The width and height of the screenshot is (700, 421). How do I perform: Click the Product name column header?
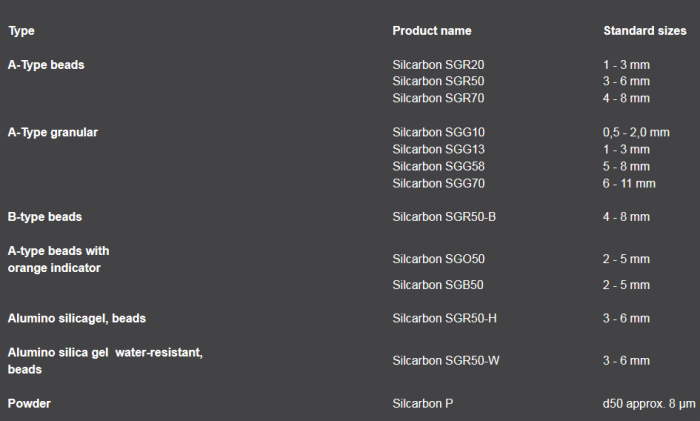pyautogui.click(x=432, y=31)
